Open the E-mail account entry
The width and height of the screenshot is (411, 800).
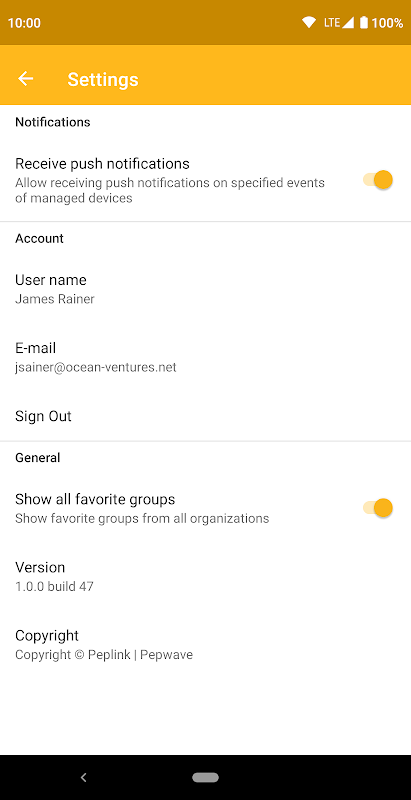[206, 358]
